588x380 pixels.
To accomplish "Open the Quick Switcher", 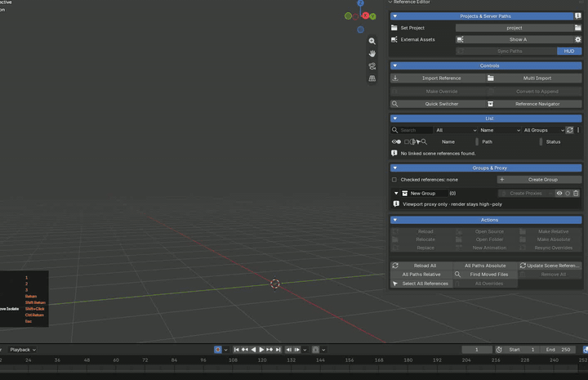I will [x=438, y=104].
